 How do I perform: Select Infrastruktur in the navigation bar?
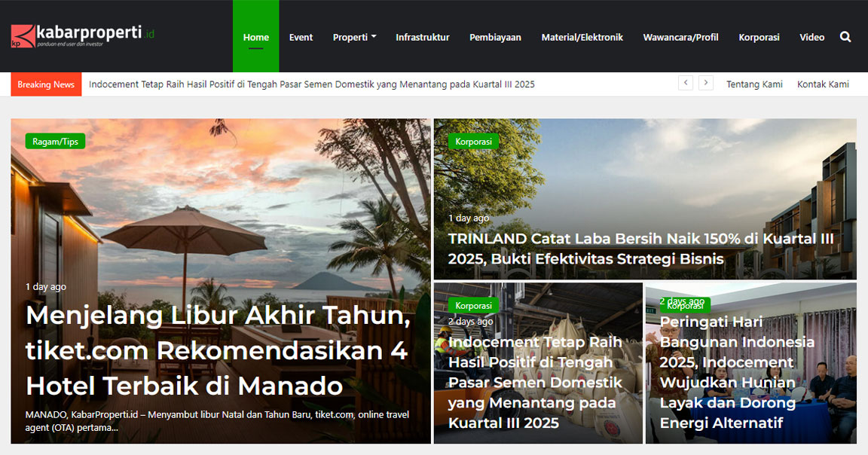(422, 36)
